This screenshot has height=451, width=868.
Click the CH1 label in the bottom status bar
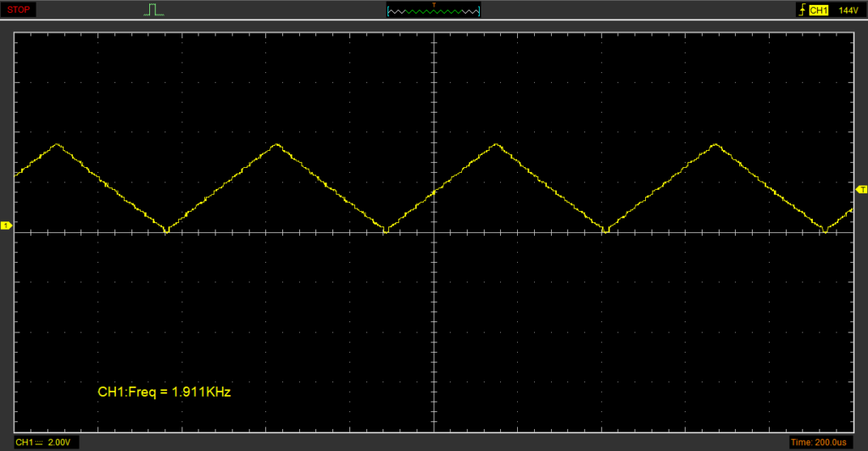click(x=24, y=443)
